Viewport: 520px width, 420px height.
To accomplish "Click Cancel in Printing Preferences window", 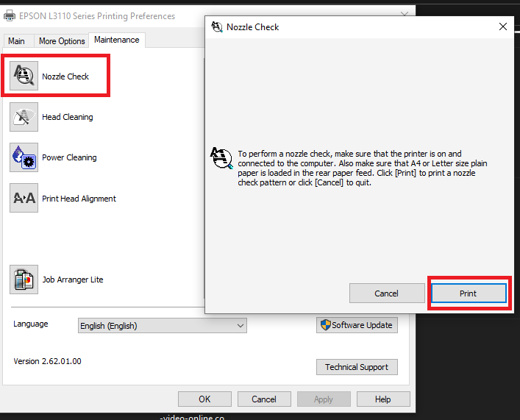I will tap(264, 399).
